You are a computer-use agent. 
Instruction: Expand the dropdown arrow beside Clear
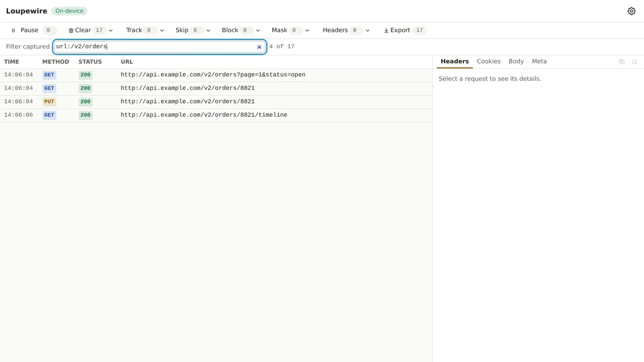[x=111, y=30]
